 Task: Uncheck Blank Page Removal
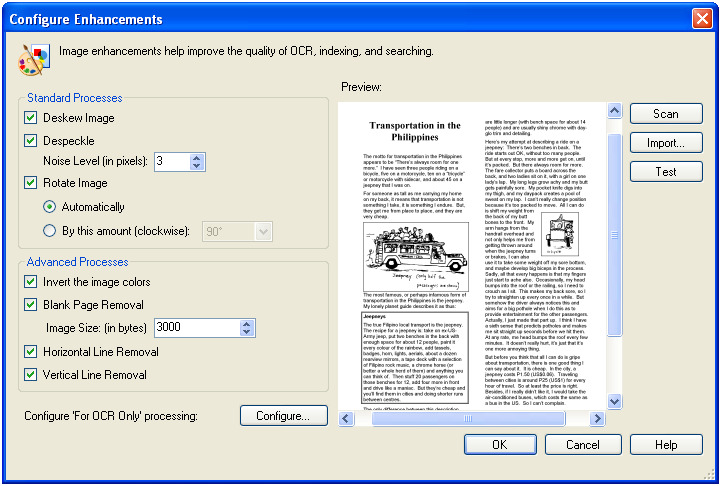click(30, 304)
